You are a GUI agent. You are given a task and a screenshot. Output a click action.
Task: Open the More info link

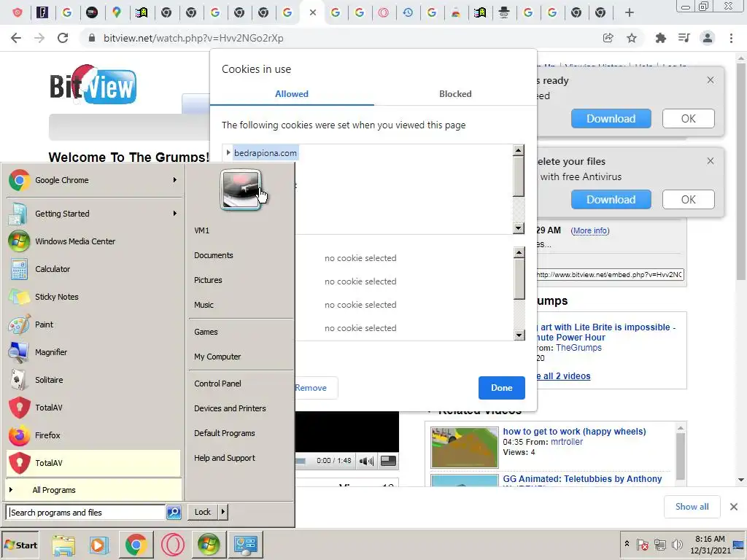point(589,230)
